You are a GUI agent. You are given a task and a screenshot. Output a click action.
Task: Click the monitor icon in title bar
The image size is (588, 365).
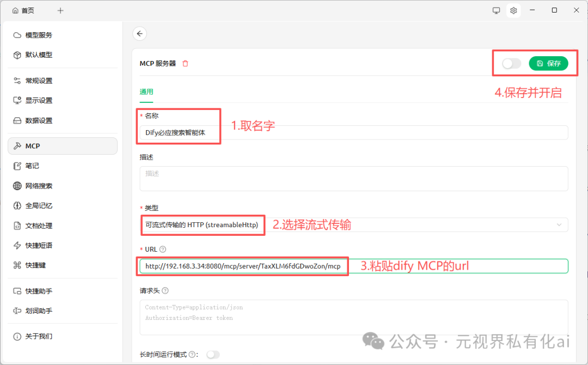pyautogui.click(x=496, y=10)
